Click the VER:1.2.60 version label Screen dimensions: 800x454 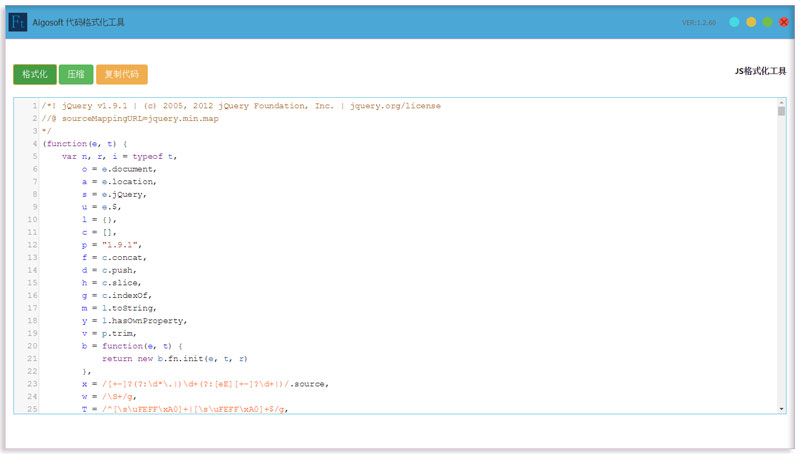(x=698, y=22)
